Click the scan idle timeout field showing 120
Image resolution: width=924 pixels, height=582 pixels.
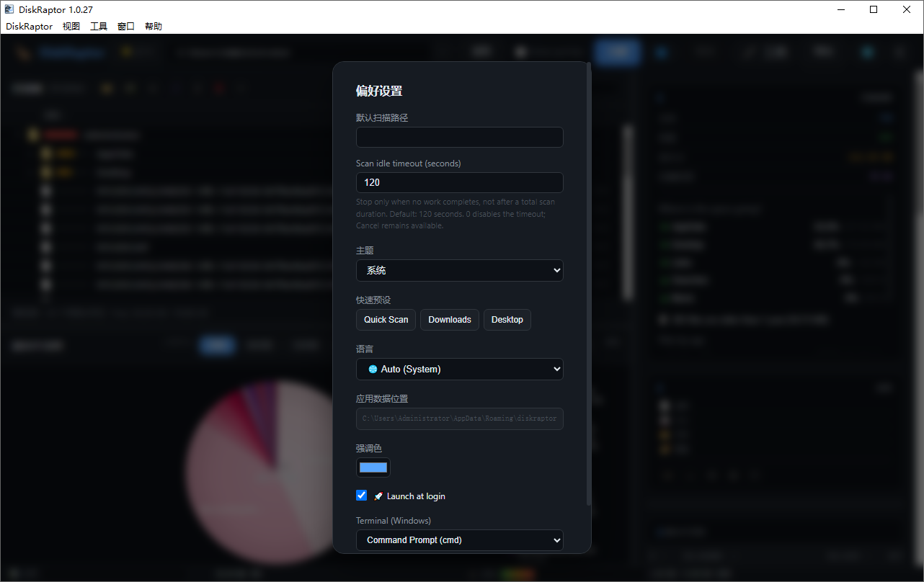pyautogui.click(x=460, y=182)
